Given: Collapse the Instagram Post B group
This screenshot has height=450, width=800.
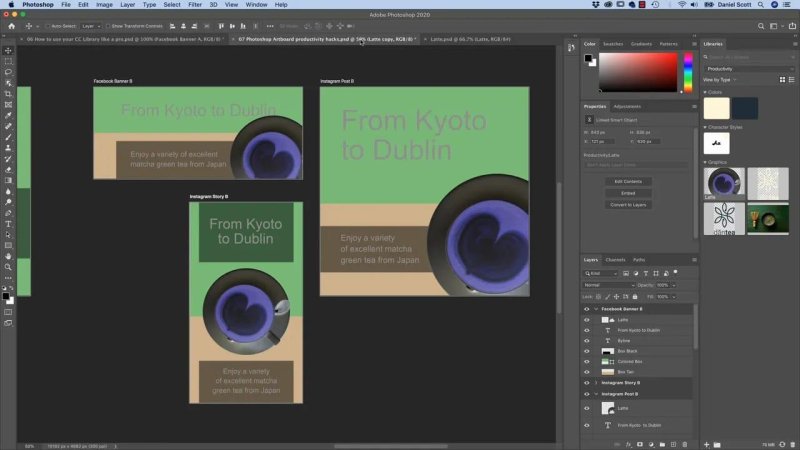Looking at the screenshot, I should click(595, 394).
